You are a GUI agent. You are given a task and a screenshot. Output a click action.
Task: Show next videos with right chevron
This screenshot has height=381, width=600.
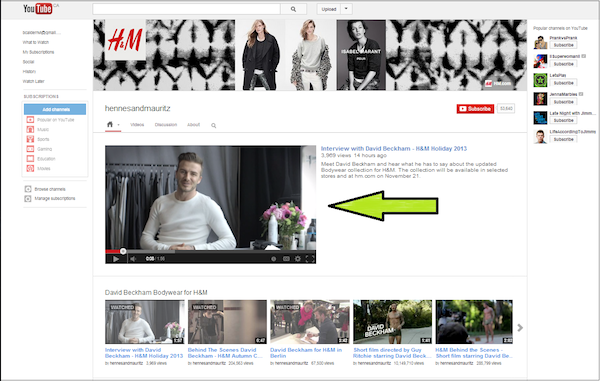(520, 327)
